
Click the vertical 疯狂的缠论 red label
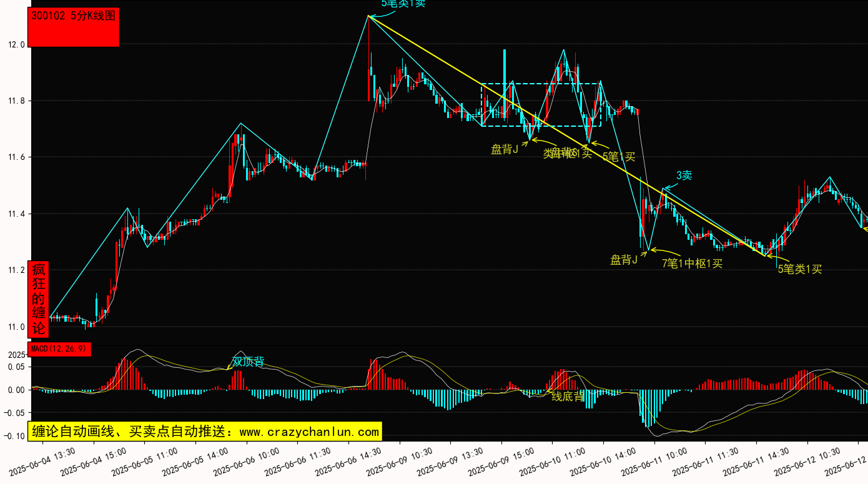39,299
